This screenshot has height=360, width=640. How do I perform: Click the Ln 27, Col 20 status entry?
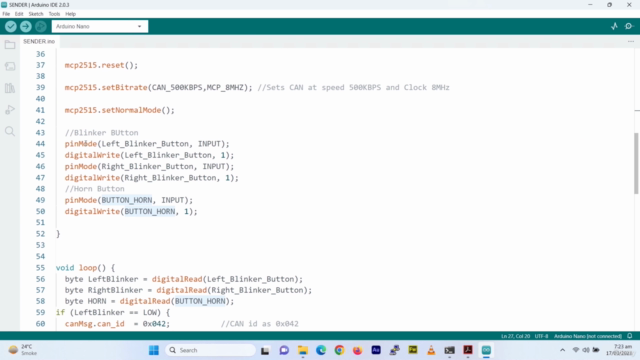(x=516, y=336)
